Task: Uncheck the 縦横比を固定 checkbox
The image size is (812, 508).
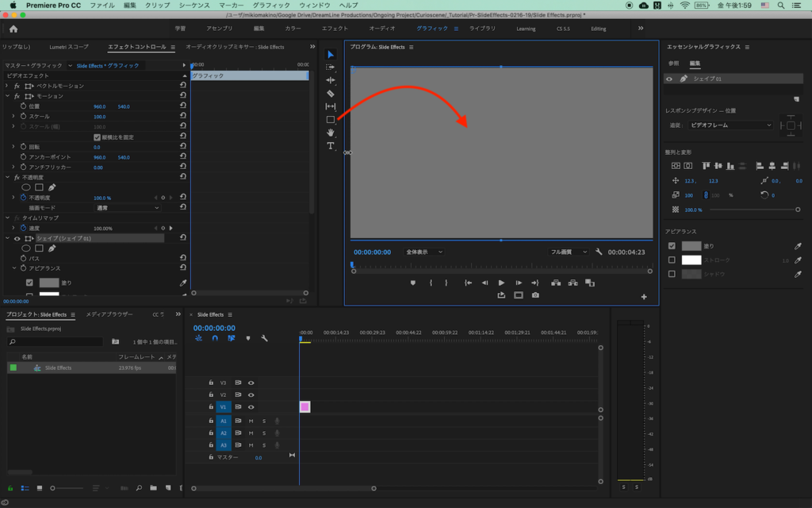Action: coord(98,137)
